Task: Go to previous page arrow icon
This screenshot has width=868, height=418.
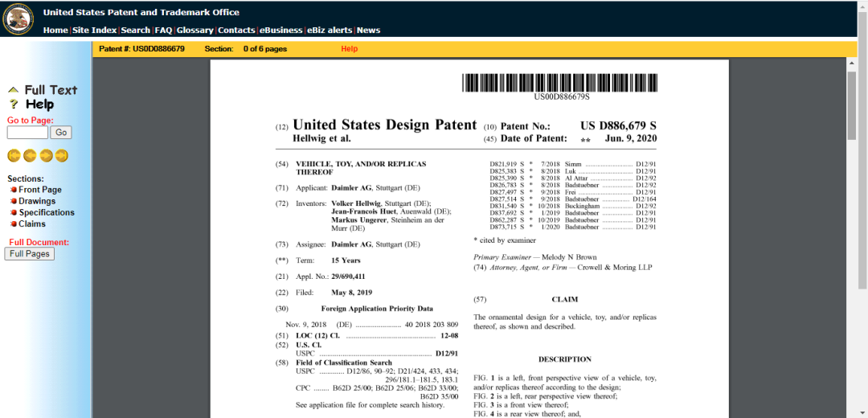Action: click(x=30, y=156)
